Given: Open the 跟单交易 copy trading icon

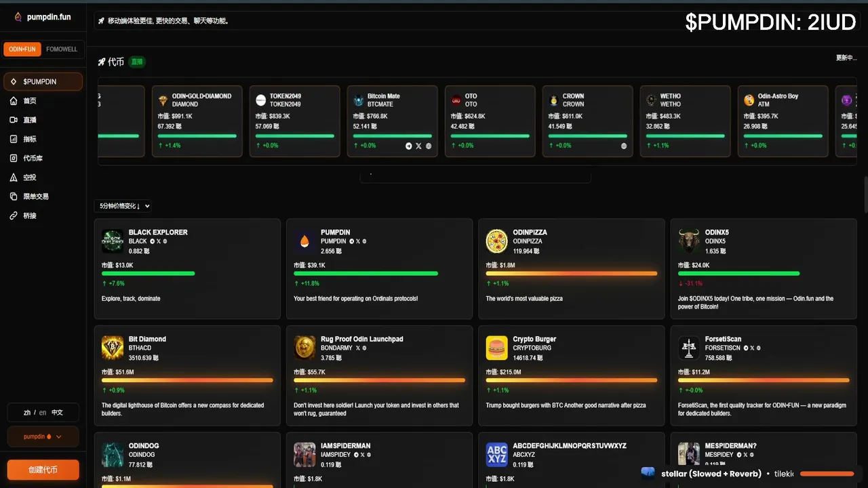Looking at the screenshot, I should click(x=14, y=197).
